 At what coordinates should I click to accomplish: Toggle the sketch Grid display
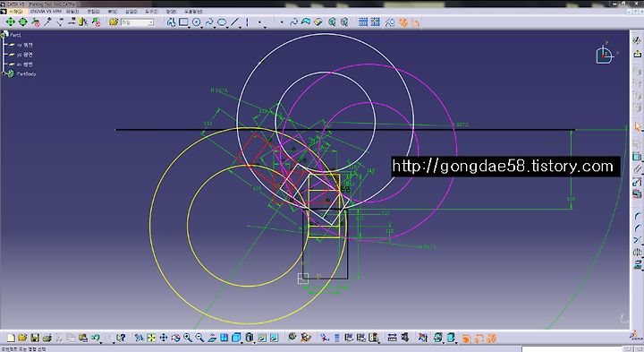coord(362,21)
